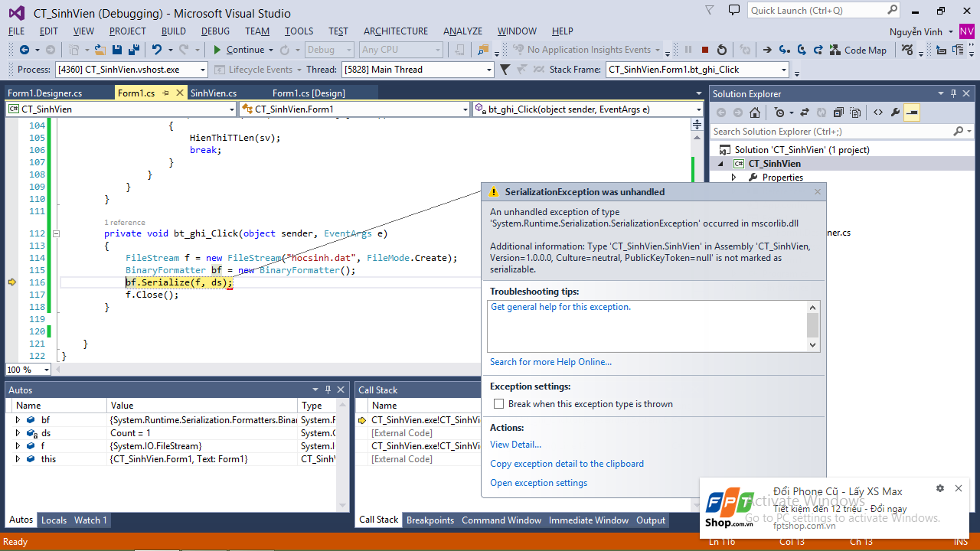Viewport: 980px width, 551px height.
Task: Collapse the bt_ghi_Click method outline toggle
Action: tap(56, 233)
